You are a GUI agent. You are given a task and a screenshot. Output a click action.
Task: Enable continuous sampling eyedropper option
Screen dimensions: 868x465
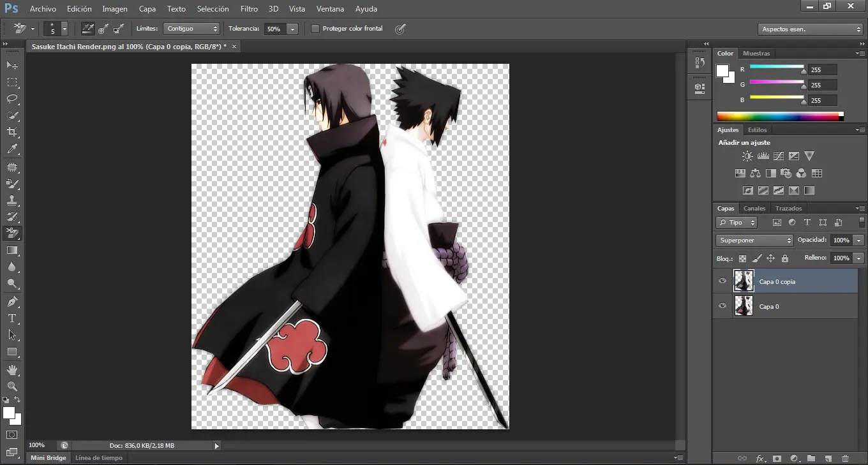pos(88,29)
